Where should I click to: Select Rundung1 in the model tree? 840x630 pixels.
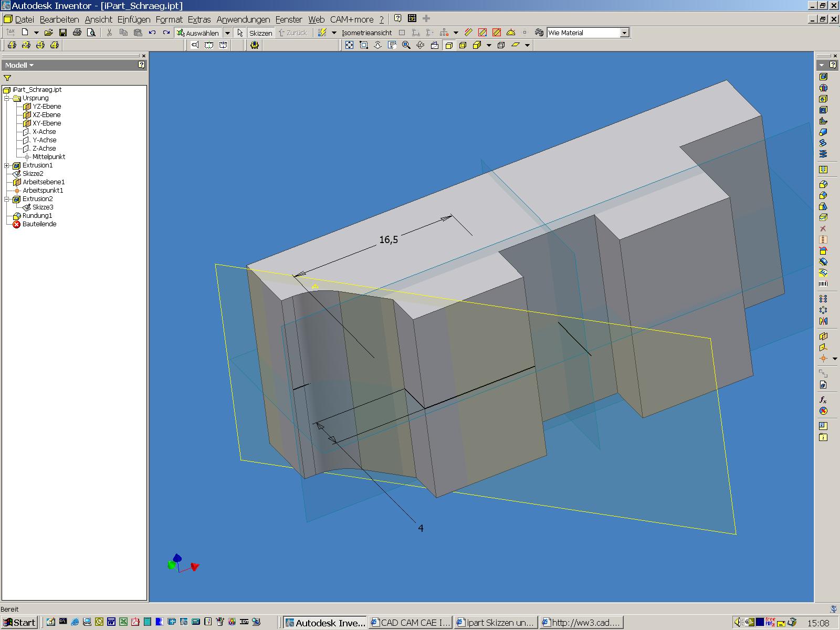pyautogui.click(x=37, y=216)
